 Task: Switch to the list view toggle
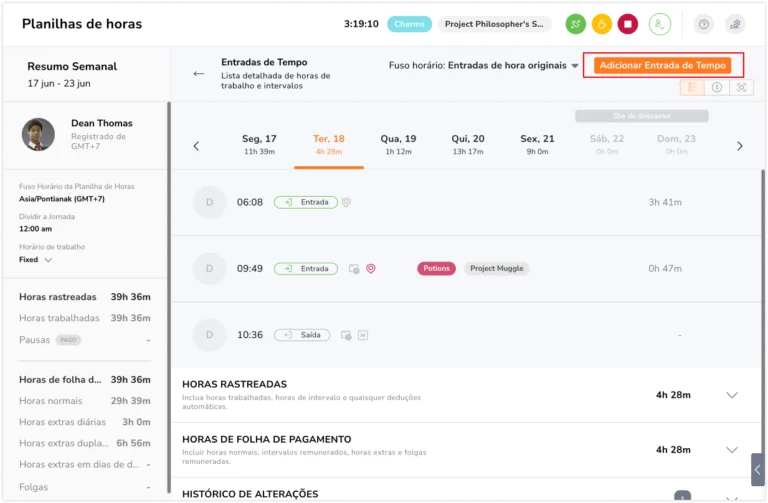tap(692, 87)
